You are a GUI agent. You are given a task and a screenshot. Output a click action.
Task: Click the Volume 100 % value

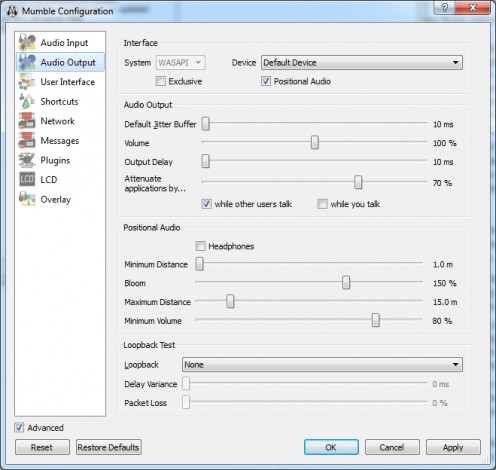(x=445, y=143)
